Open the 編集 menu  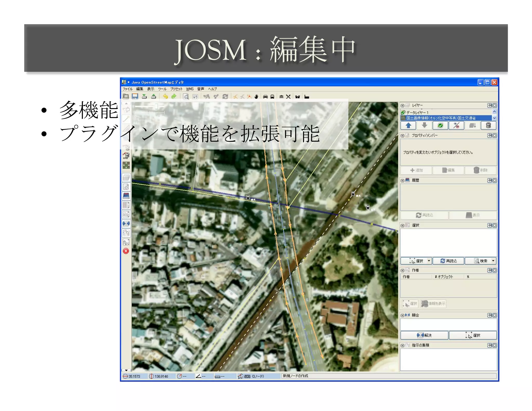coord(140,89)
